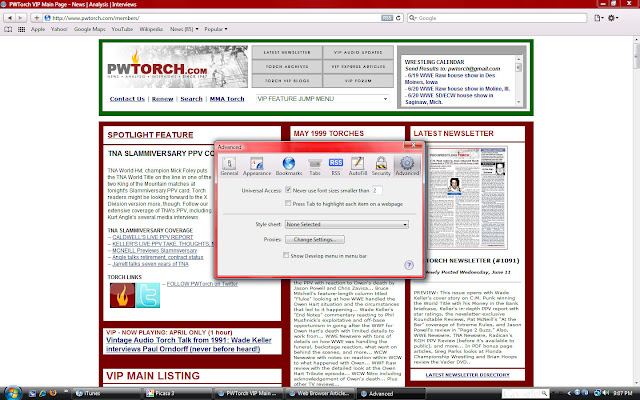Click the newsletter front page thumbnail
Image resolution: width=640 pixels, height=400 pixels.
pyautogui.click(x=467, y=198)
